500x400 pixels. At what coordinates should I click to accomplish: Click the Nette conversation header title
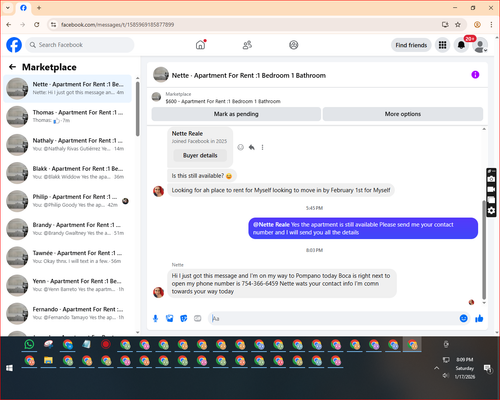(x=249, y=75)
